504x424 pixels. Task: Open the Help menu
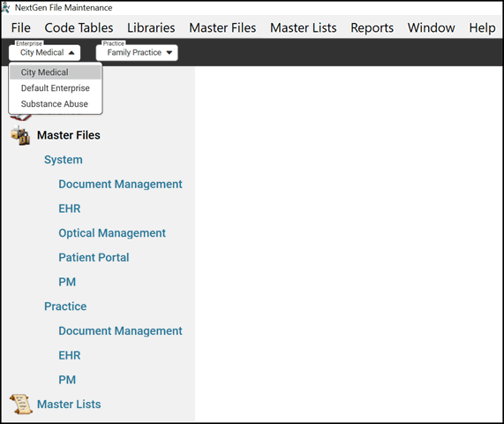[482, 27]
